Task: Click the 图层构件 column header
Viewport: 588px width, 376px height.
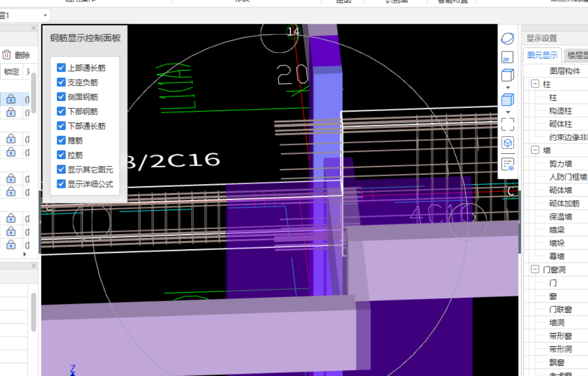Action: 565,71
